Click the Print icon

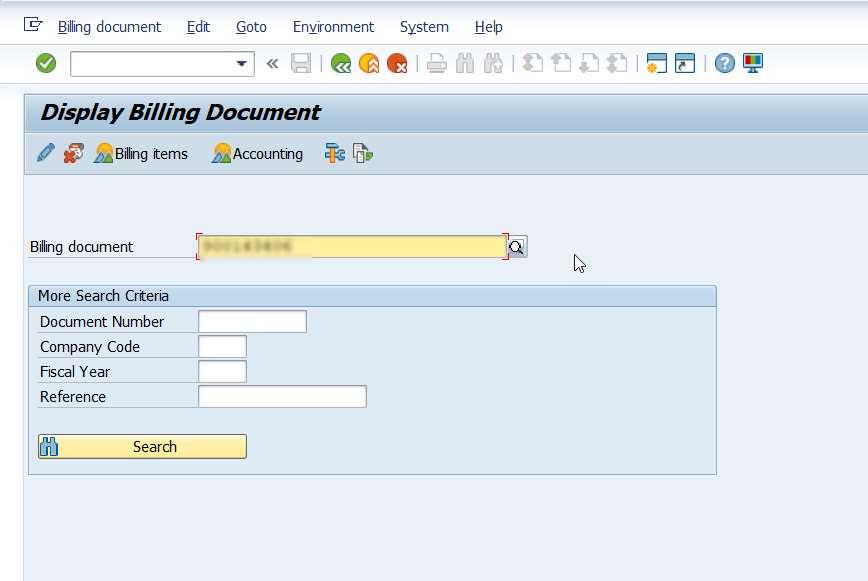coord(436,64)
